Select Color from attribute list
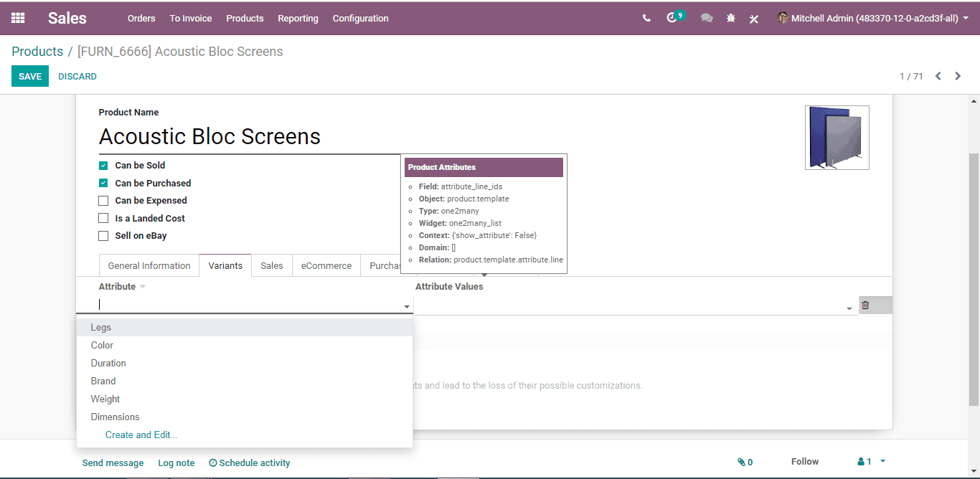Image resolution: width=980 pixels, height=479 pixels. click(x=245, y=346)
